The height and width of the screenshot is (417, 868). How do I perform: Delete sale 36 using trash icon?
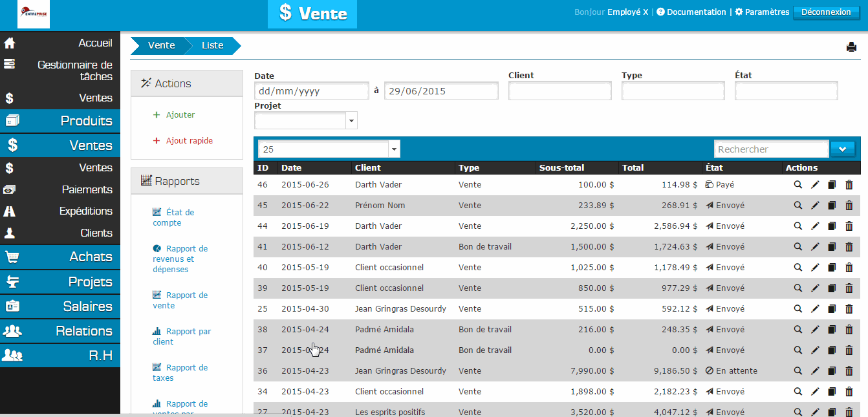pyautogui.click(x=849, y=371)
